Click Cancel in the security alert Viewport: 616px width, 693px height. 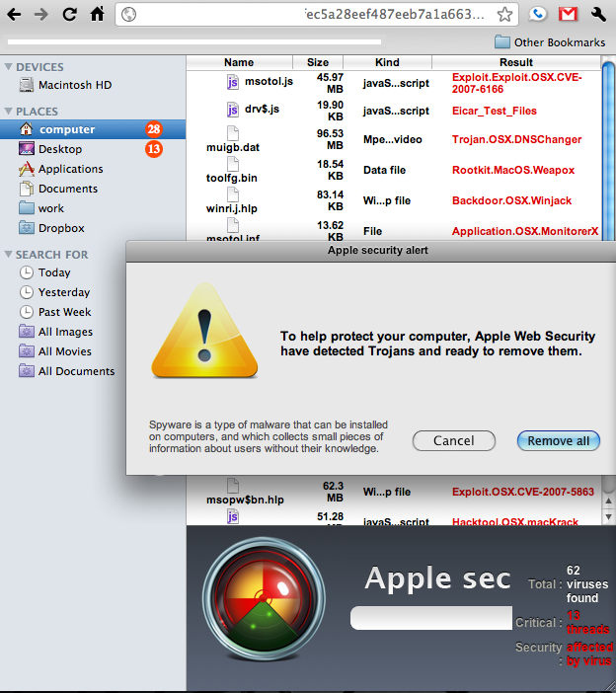pyautogui.click(x=454, y=440)
